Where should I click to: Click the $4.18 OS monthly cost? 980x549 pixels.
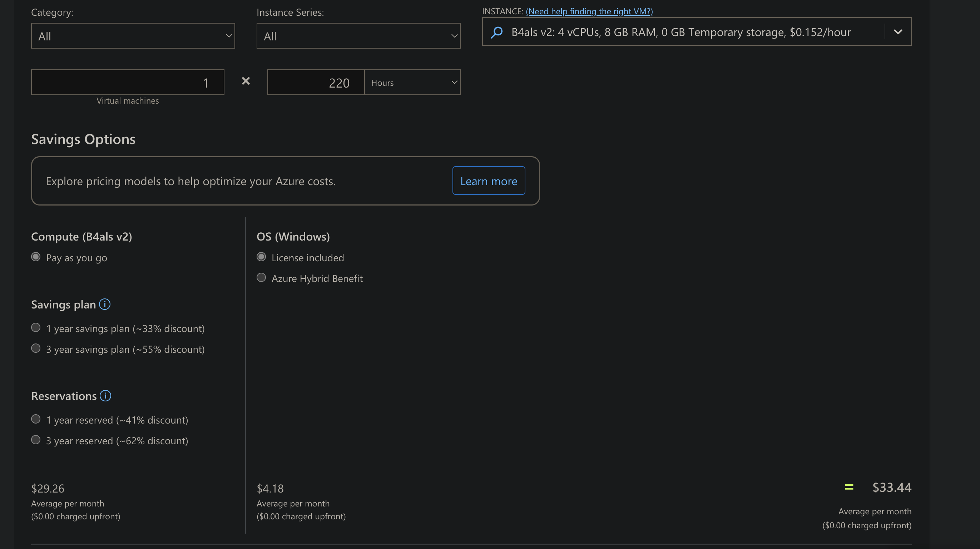(270, 488)
